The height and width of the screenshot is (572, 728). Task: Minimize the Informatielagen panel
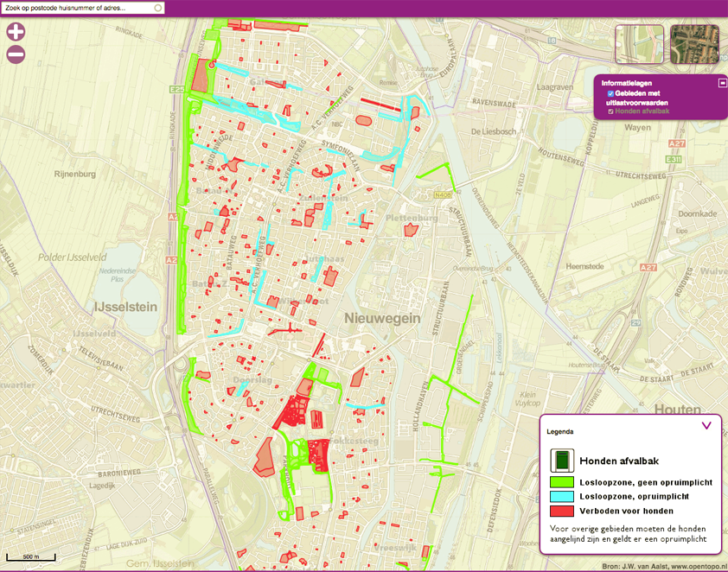click(723, 83)
